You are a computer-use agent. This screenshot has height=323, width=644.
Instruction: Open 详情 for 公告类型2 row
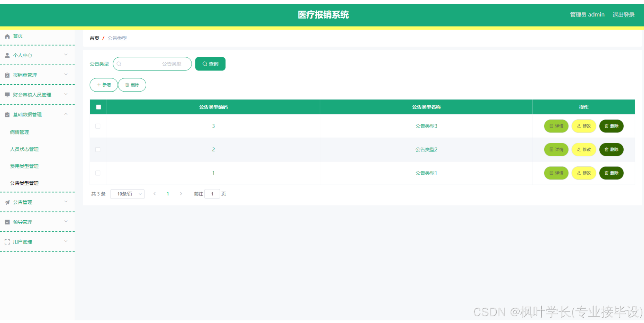click(556, 150)
